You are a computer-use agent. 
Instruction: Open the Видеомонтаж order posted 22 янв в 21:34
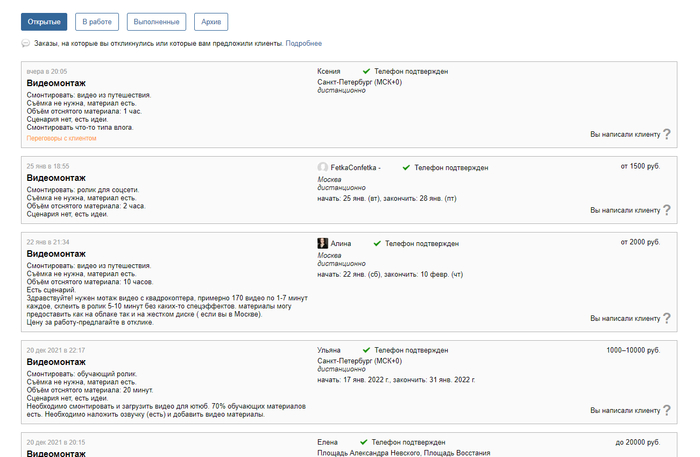coord(56,254)
